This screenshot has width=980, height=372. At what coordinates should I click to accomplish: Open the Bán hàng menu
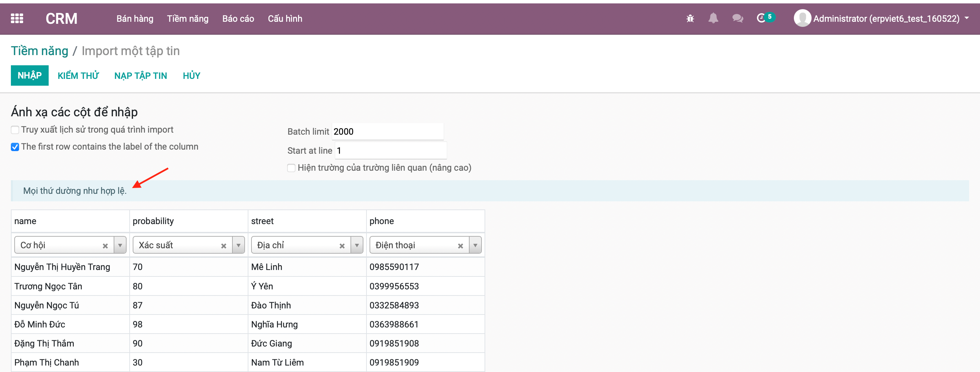(x=135, y=19)
